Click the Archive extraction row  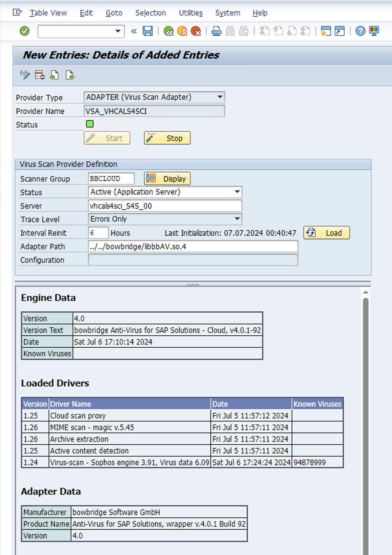pyautogui.click(x=182, y=439)
